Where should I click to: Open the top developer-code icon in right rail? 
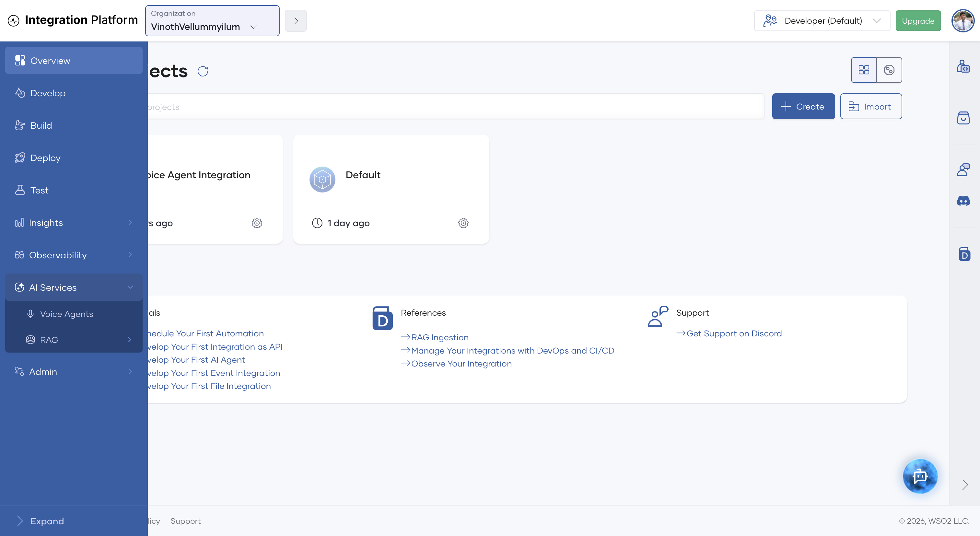coord(963,66)
